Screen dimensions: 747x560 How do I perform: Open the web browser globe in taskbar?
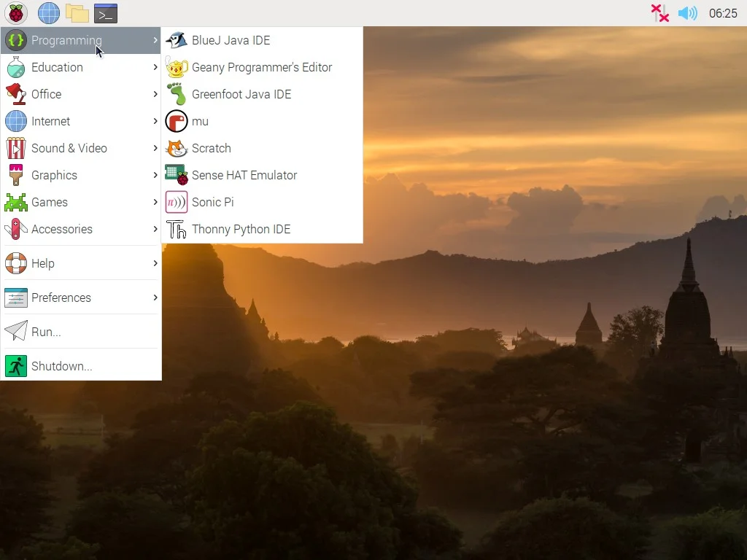click(49, 13)
